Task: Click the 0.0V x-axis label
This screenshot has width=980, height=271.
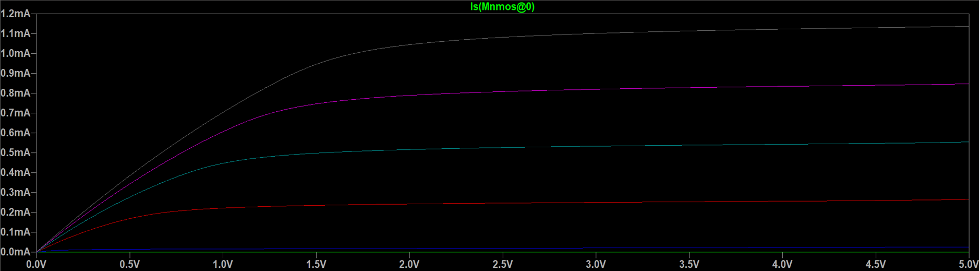Action: [x=37, y=264]
